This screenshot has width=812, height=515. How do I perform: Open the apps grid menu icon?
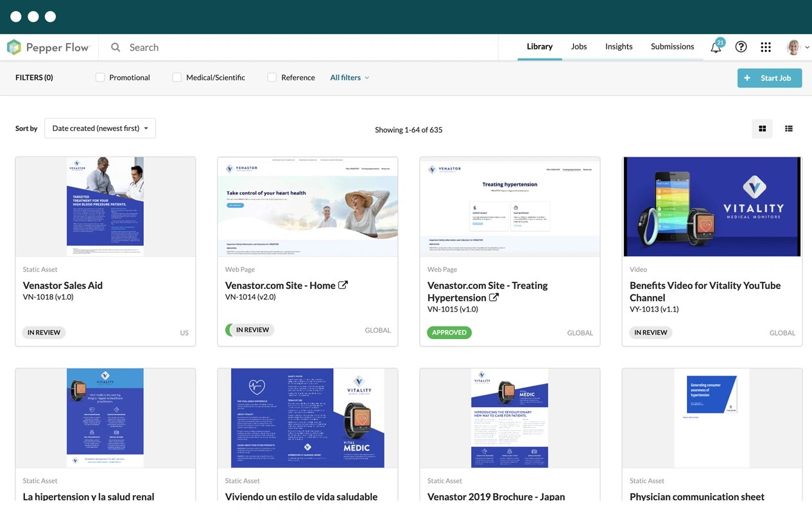click(766, 47)
